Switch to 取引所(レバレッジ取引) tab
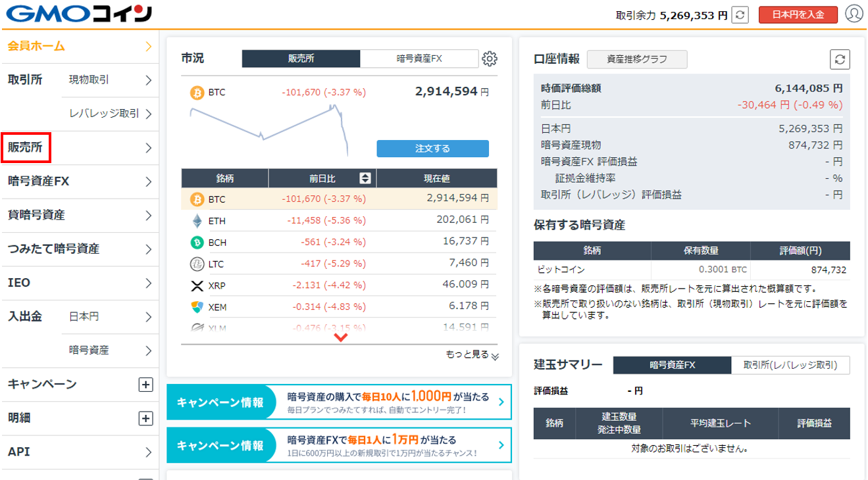 pyautogui.click(x=790, y=365)
